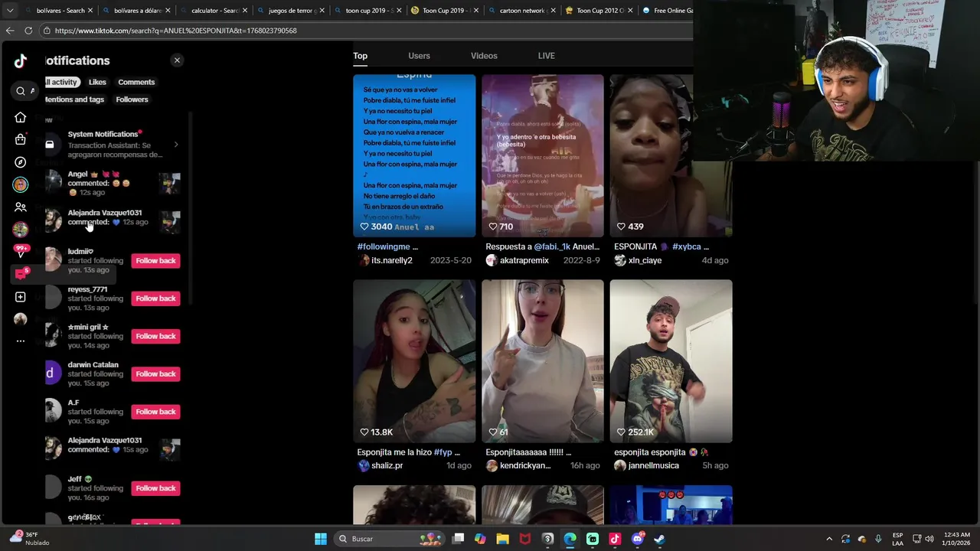Open xln_ciaye profile link

pos(645,260)
